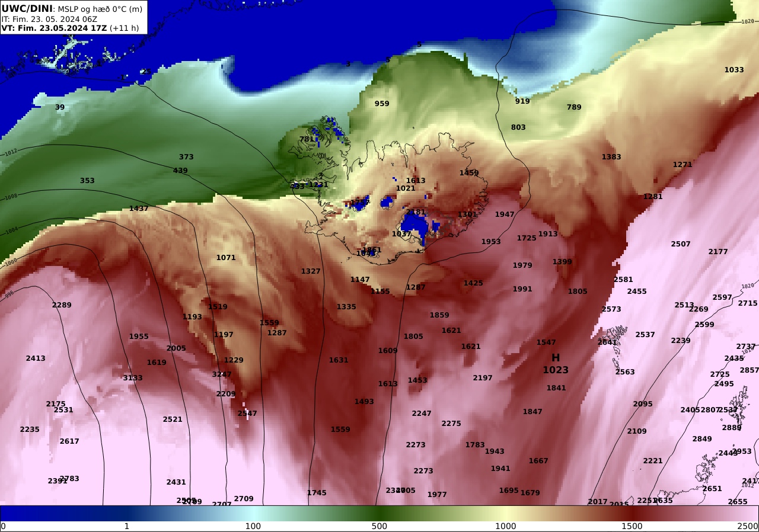
Task: Click the 1229 height label
Action: [234, 360]
